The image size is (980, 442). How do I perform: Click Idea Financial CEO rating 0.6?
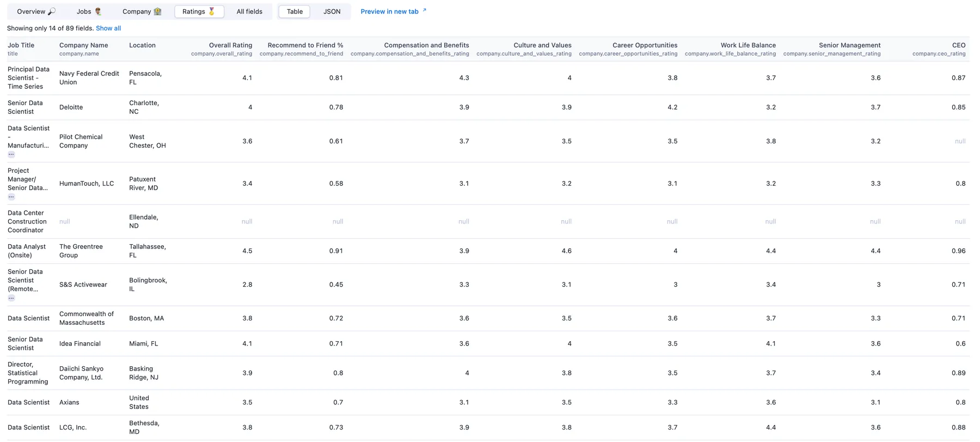tap(960, 343)
